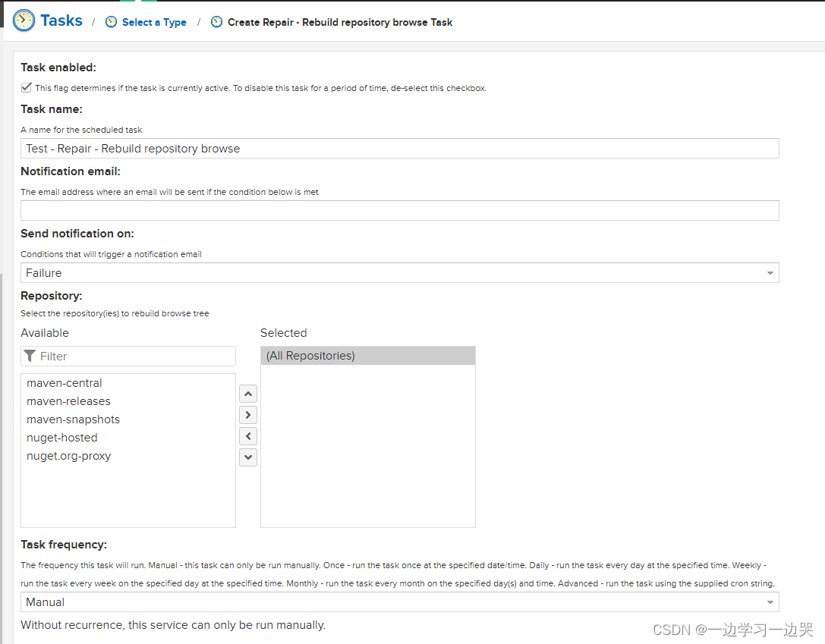Click the remove-from-selected left arrow button
Screen dimensions: 825x644
(248, 436)
